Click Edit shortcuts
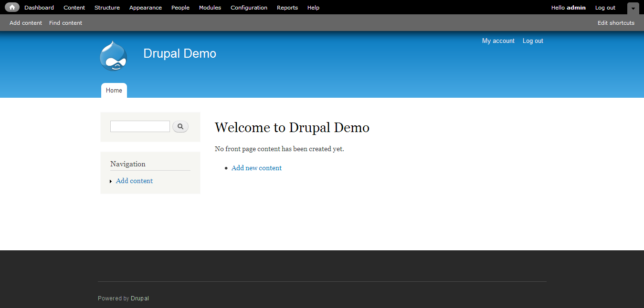 [x=616, y=23]
